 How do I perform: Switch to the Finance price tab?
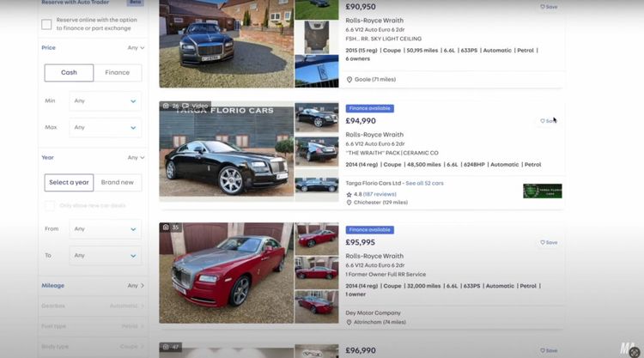tap(118, 73)
